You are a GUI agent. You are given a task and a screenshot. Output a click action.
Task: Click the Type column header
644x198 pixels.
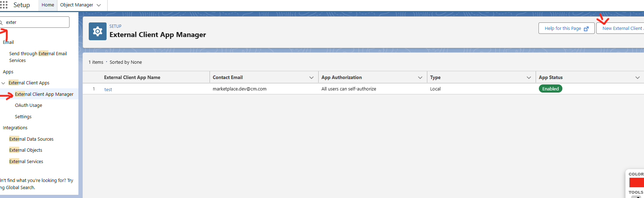coord(435,78)
